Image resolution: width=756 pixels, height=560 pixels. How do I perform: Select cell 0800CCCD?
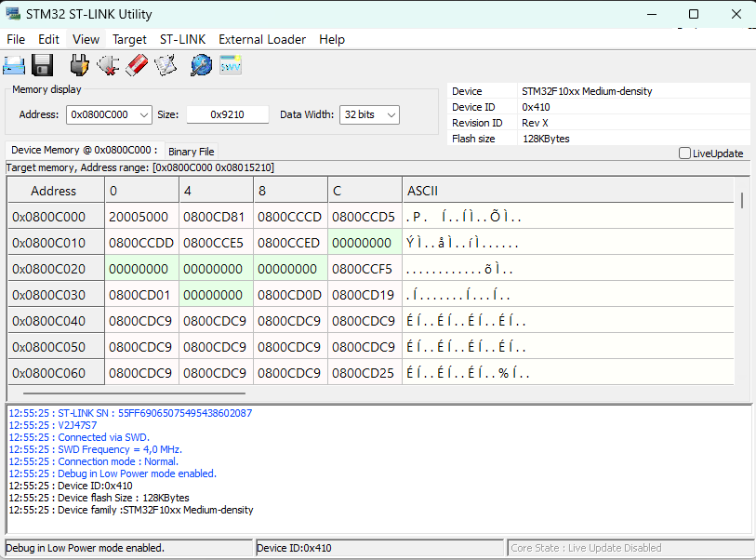290,217
